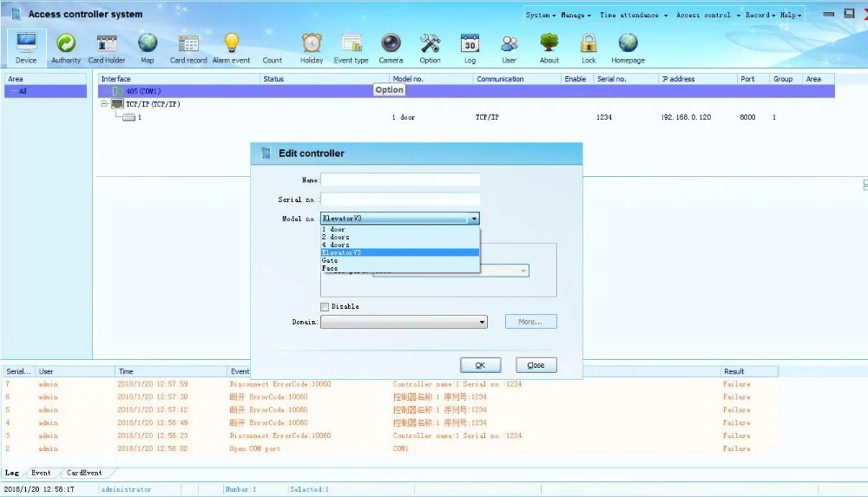This screenshot has width=868, height=497.
Task: Click port value 8000 cell
Action: (x=747, y=117)
